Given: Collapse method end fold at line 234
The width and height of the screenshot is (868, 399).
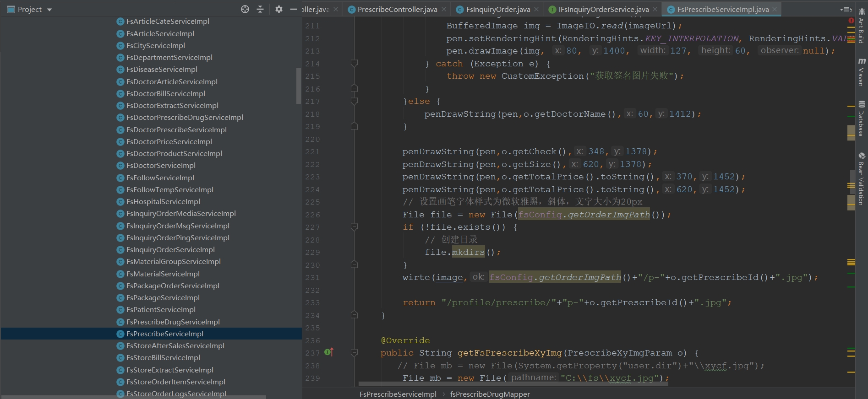Looking at the screenshot, I should tap(354, 314).
